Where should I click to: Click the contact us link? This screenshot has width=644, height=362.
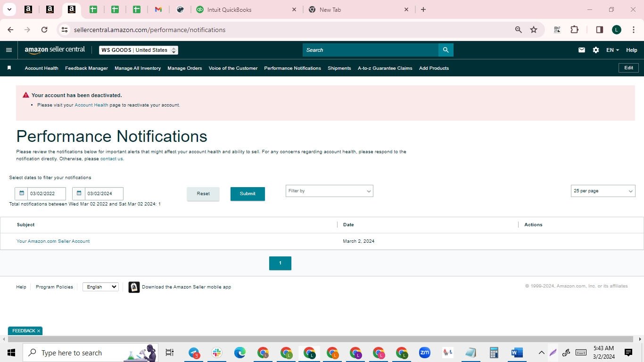click(112, 159)
